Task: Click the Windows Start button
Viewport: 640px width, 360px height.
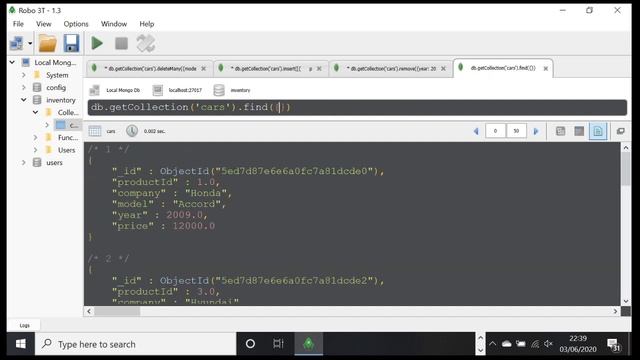Action: [21, 344]
